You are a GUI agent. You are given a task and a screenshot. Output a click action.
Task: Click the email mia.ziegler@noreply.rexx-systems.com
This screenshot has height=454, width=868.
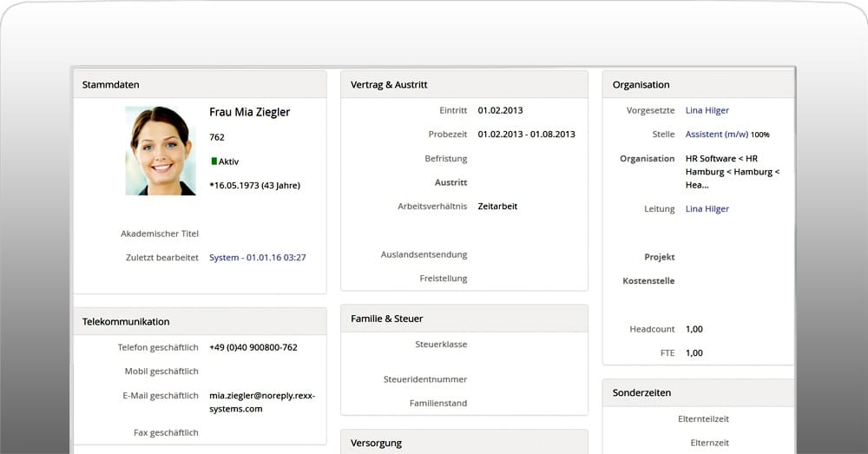point(262,402)
